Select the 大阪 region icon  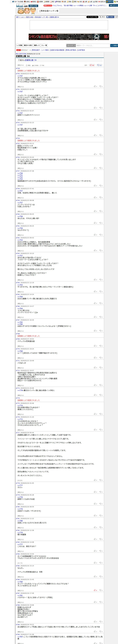[79, 2]
